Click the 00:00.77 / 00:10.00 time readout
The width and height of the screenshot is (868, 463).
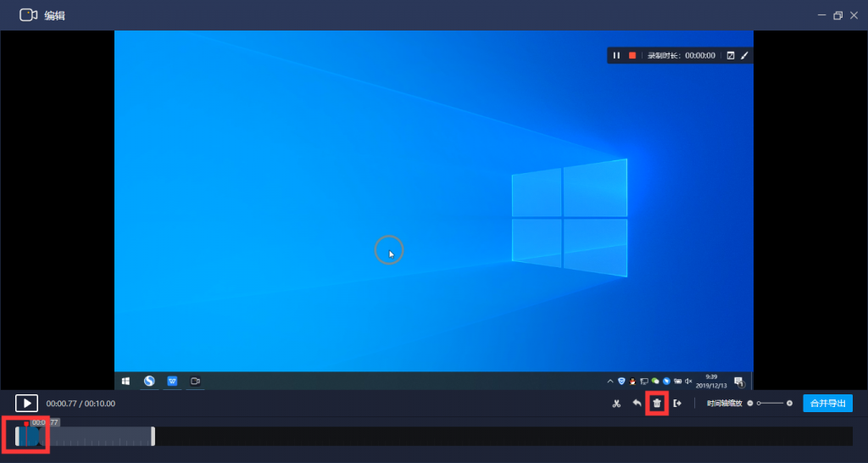[x=81, y=404]
